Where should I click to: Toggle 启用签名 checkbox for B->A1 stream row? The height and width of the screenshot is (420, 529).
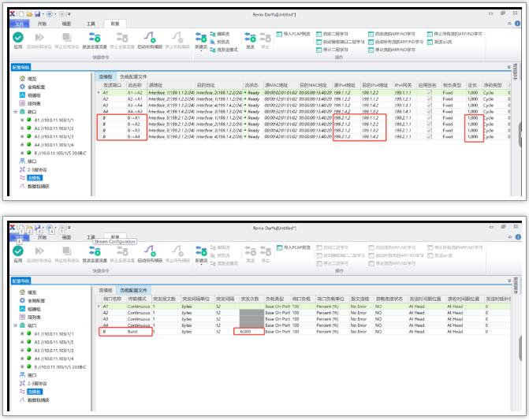point(429,117)
